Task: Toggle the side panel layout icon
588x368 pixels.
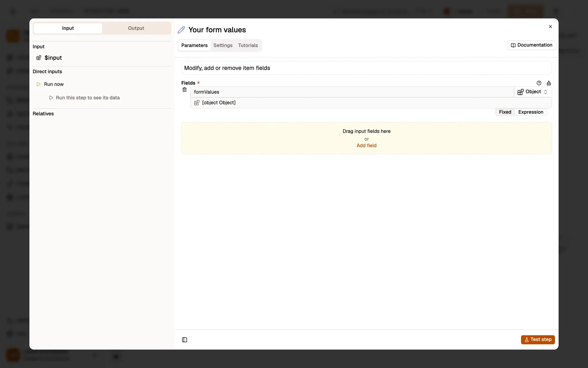Action: click(185, 340)
